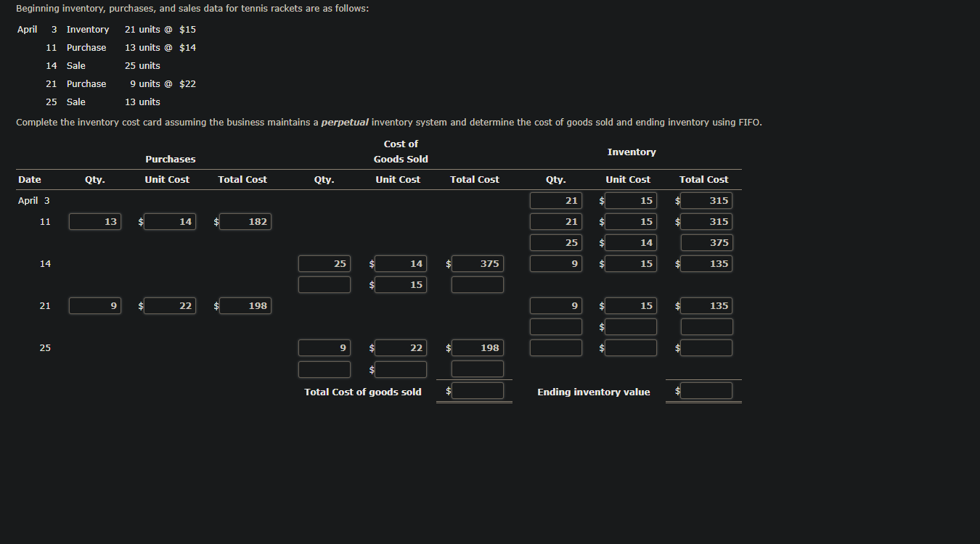Select empty goods sold unit cost below April 25
Image resolution: width=980 pixels, height=544 pixels.
tap(401, 370)
